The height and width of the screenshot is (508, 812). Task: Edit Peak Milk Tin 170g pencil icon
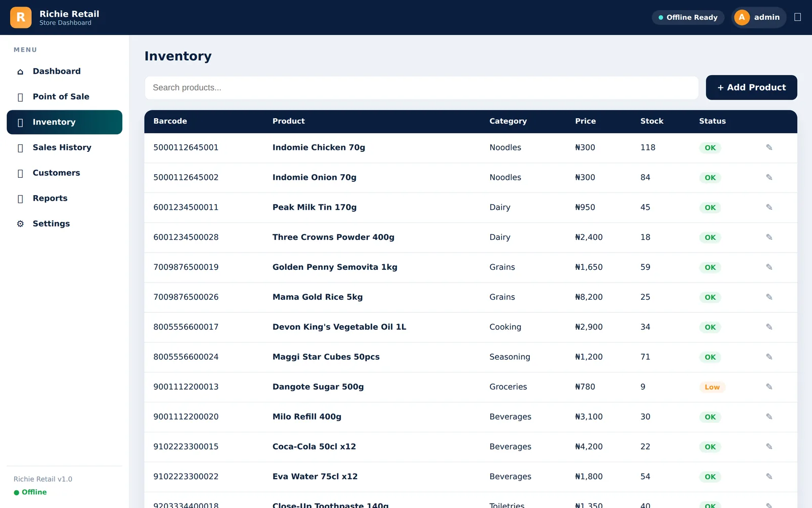pyautogui.click(x=769, y=207)
